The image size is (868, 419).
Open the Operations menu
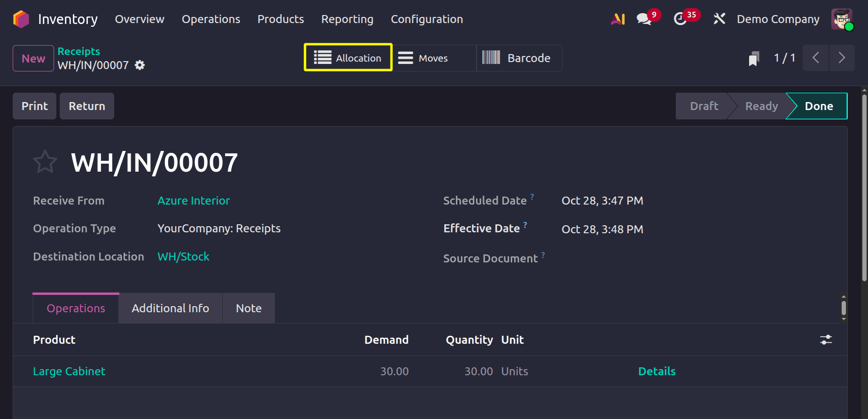point(211,19)
